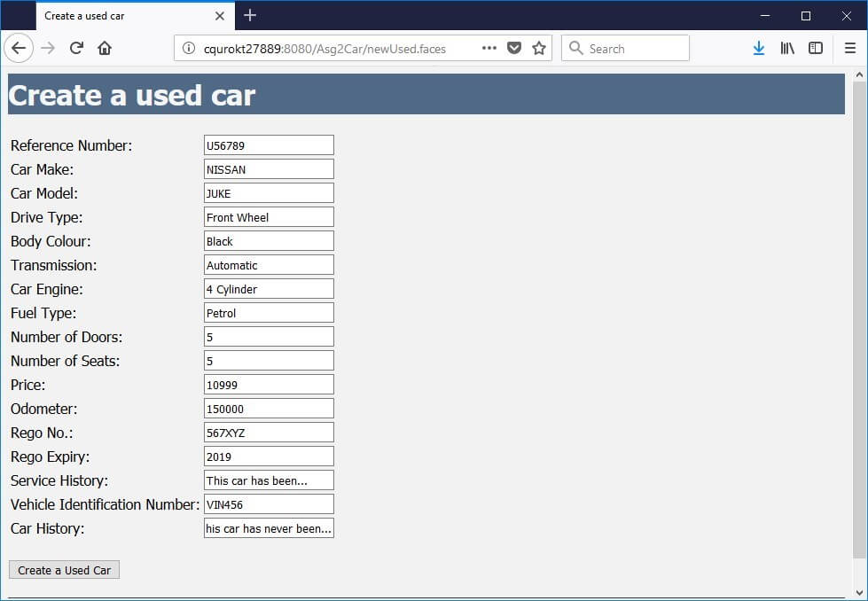This screenshot has width=868, height=601.
Task: Edit the Car Engine field
Action: click(269, 289)
